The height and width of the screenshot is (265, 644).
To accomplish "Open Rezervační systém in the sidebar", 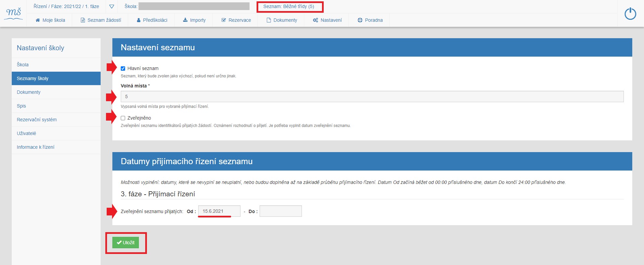I will (56, 120).
